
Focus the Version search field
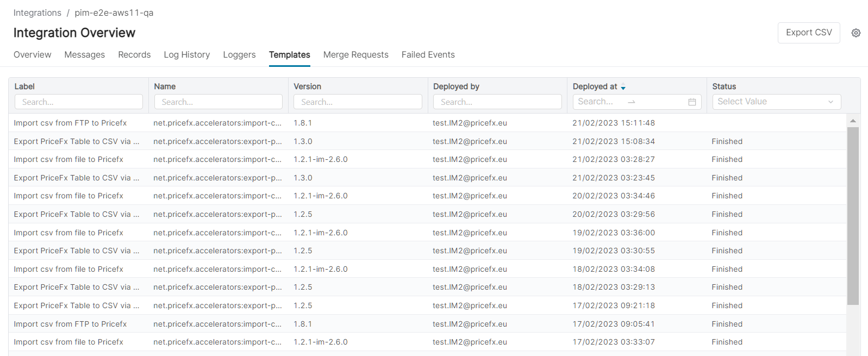click(358, 102)
